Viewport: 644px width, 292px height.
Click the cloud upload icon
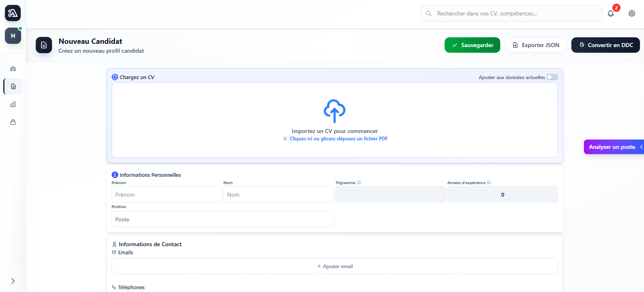[335, 111]
